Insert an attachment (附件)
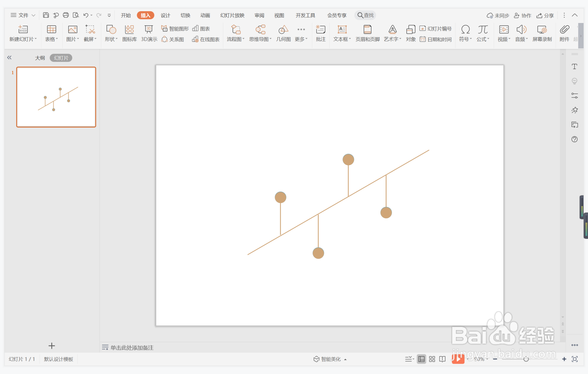Viewport: 588px width, 374px height. click(564, 33)
